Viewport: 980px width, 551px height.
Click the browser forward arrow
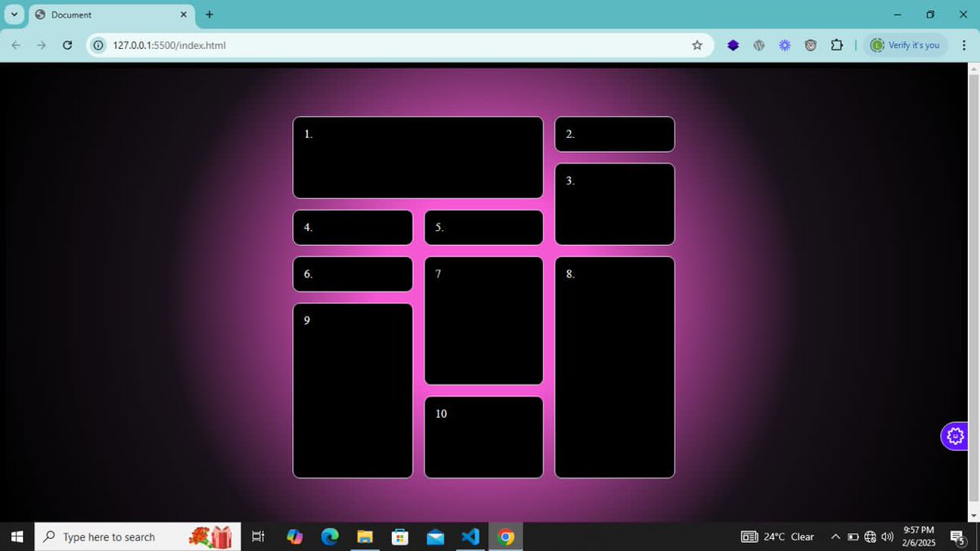pyautogui.click(x=41, y=45)
